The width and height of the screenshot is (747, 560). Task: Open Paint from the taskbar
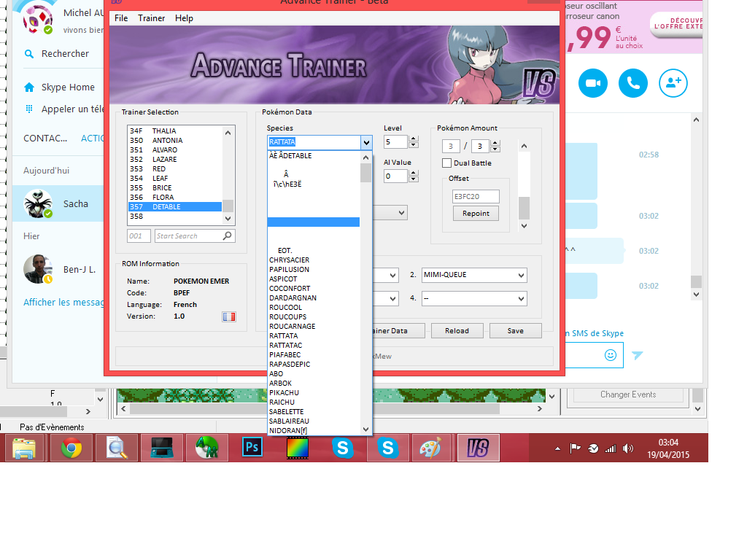point(430,448)
